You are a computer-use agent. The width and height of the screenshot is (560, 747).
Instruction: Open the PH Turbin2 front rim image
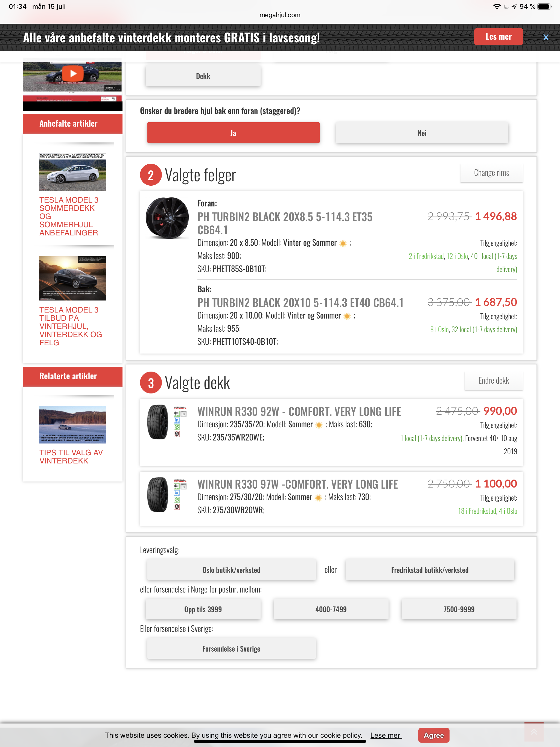[x=167, y=218]
